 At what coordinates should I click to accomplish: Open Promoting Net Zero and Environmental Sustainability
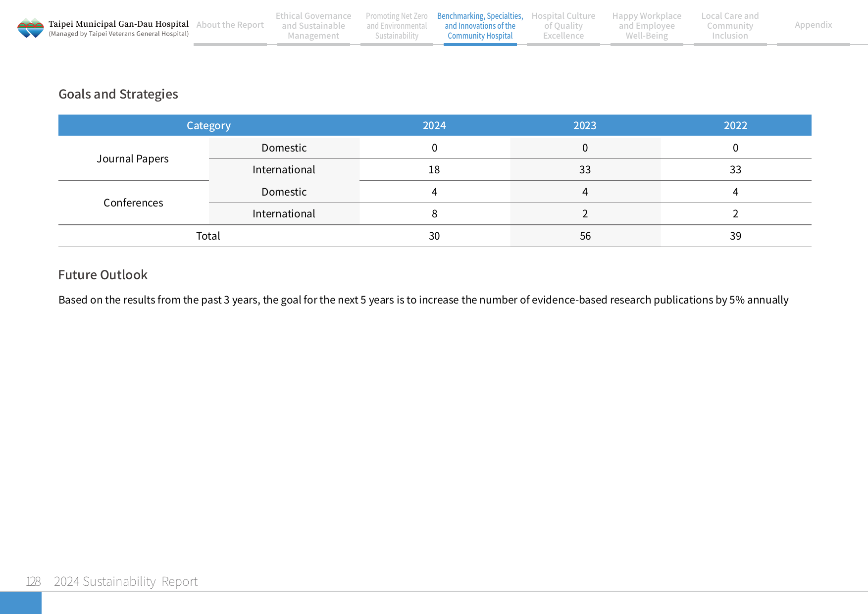click(x=397, y=26)
